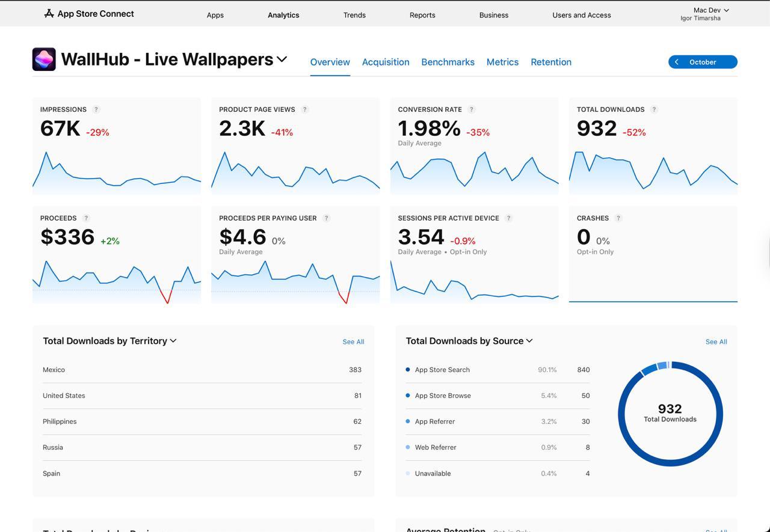
Task: Click See All for downloads by territory
Action: pyautogui.click(x=353, y=341)
